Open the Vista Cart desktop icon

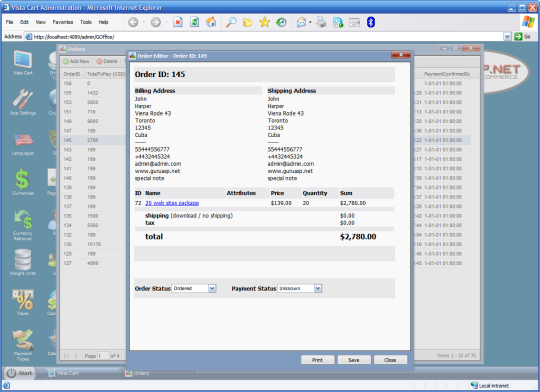point(23,62)
